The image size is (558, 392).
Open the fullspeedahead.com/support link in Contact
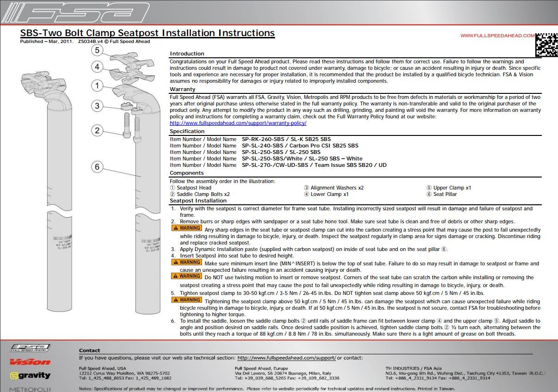286,358
